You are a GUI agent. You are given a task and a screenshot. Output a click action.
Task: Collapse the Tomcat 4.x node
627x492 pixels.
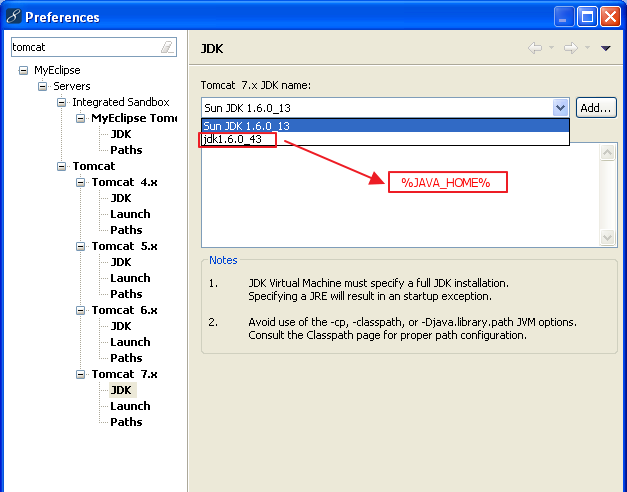pos(80,182)
